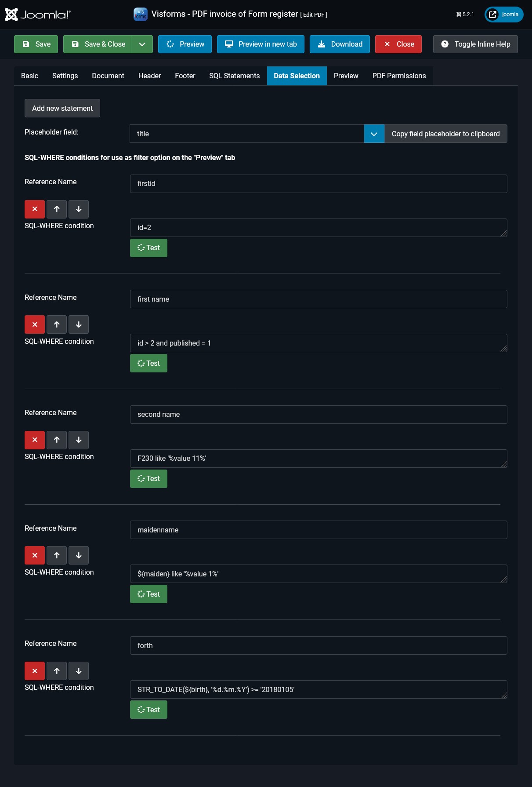Open the joomla user site link
This screenshot has height=787, width=532.
pos(504,15)
